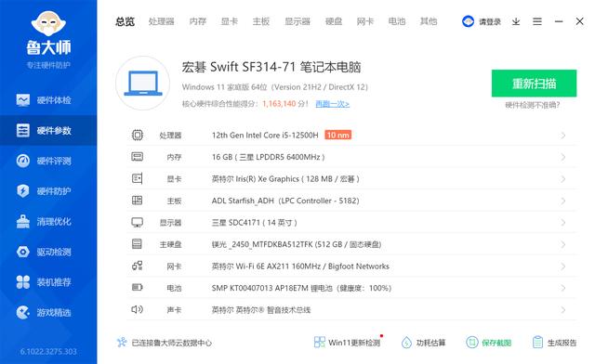Viewport: 595px width, 364px height.
Task: Expand the 主硬盘 row chevron
Action: tap(563, 244)
